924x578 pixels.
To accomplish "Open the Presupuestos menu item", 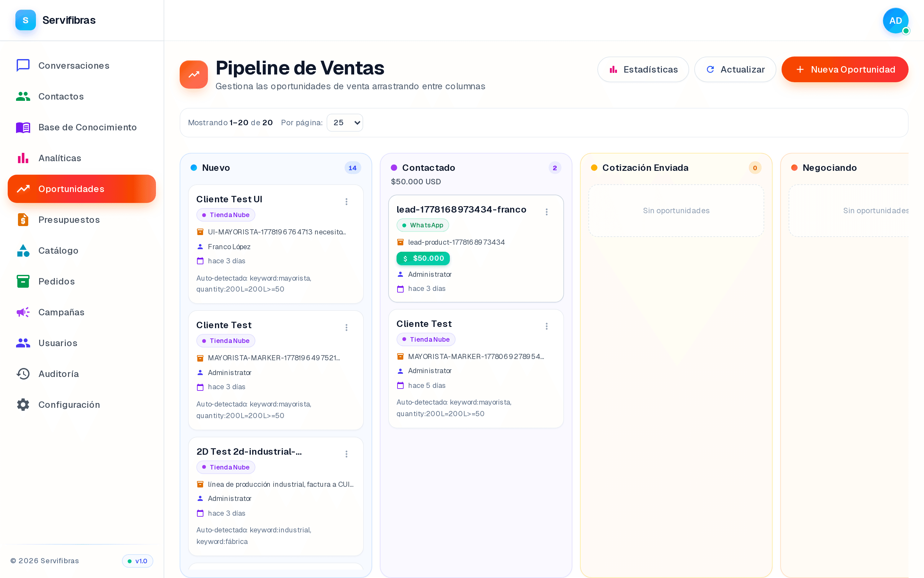I will coord(82,220).
